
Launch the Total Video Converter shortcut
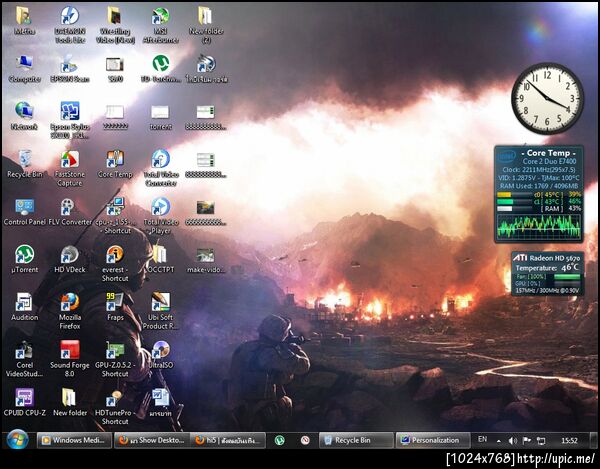coord(161,168)
